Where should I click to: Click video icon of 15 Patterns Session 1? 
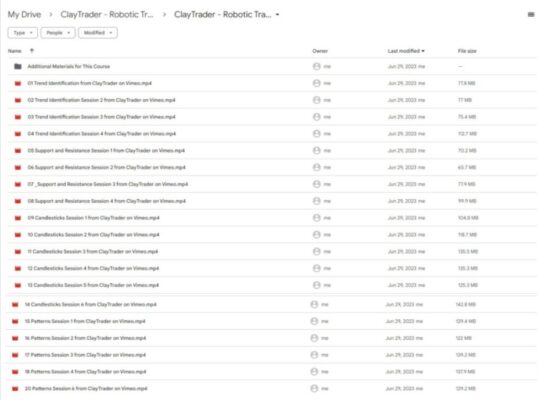click(15, 321)
